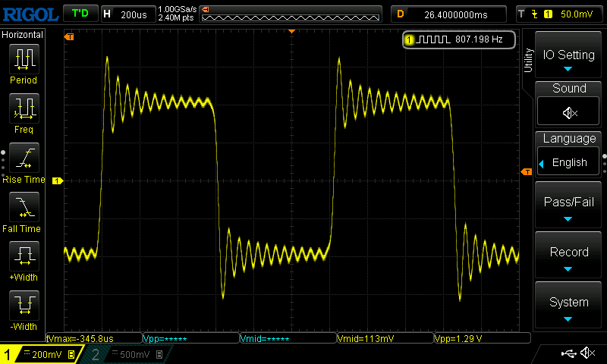The height and width of the screenshot is (364, 607).
Task: Select the Freq measurement icon
Action: point(24,108)
